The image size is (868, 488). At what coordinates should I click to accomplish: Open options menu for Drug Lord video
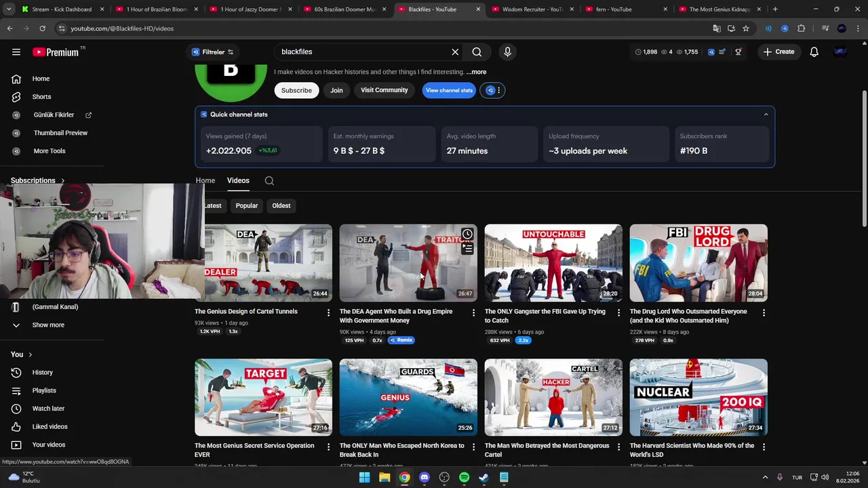(x=764, y=313)
